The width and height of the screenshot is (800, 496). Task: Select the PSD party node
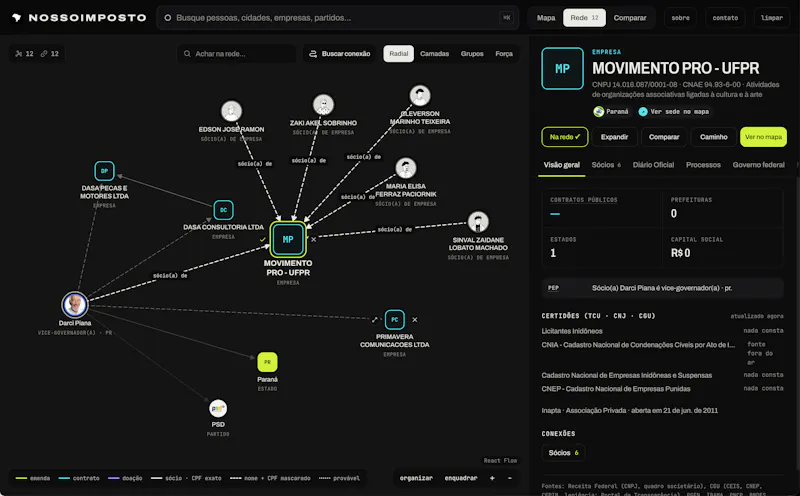(218, 408)
